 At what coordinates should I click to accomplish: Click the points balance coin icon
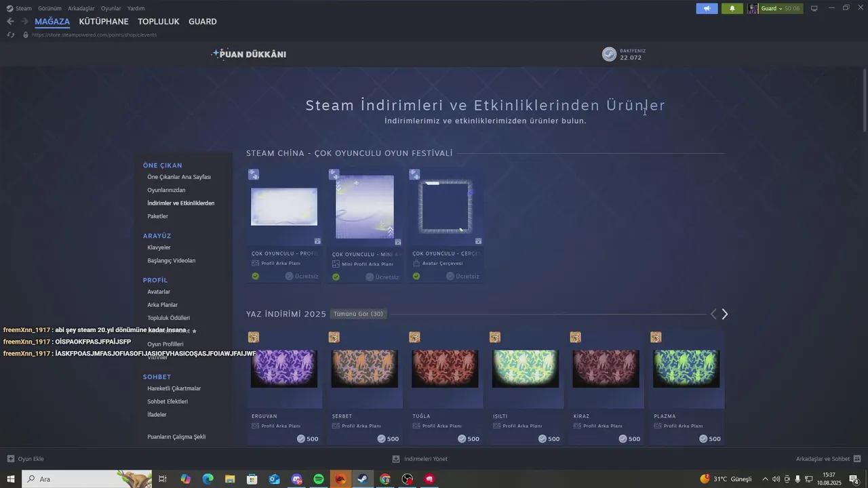[x=610, y=54]
